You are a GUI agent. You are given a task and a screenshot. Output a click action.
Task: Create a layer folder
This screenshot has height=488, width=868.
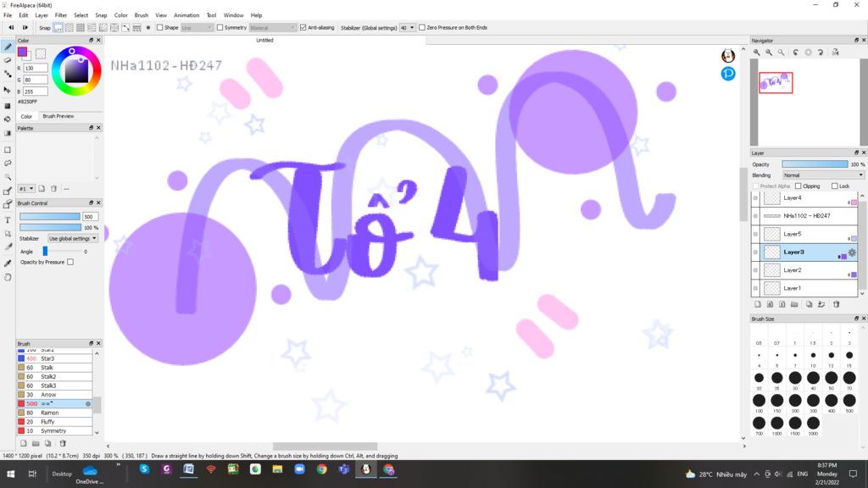tap(794, 304)
